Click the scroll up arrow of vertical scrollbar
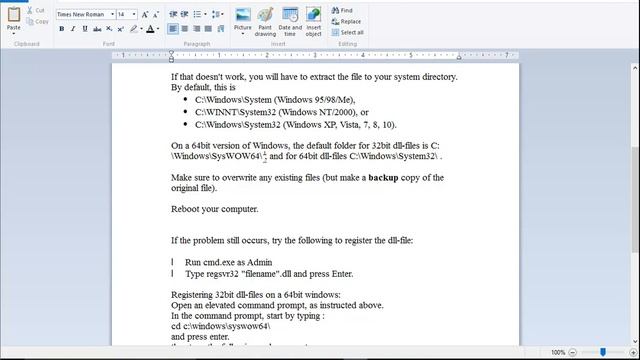Viewport: 640px width, 360px height. pyautogui.click(x=635, y=69)
